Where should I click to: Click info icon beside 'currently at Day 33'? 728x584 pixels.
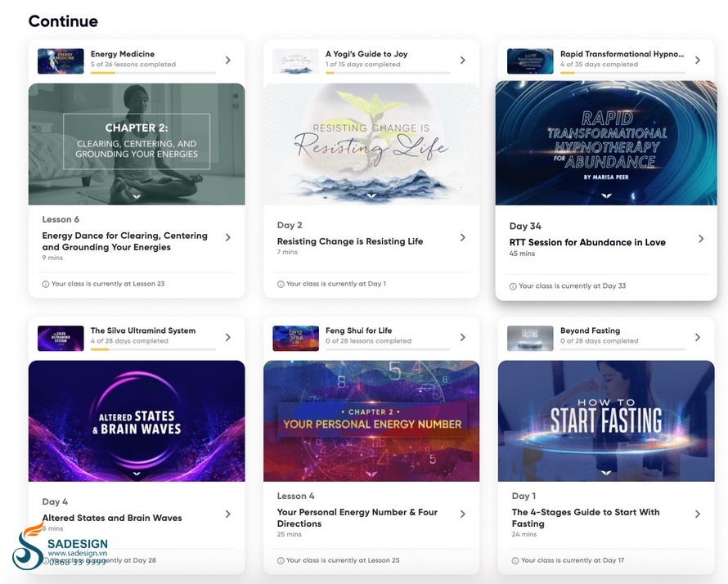click(x=513, y=286)
